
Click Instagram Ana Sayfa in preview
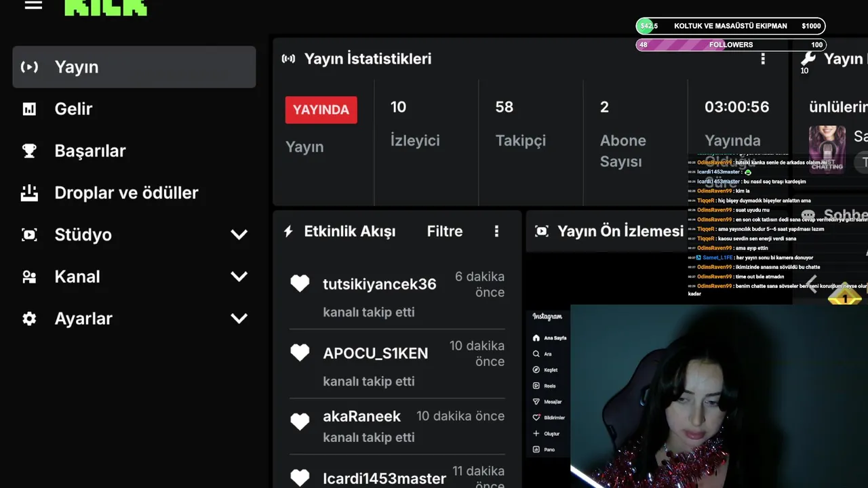pyautogui.click(x=549, y=338)
